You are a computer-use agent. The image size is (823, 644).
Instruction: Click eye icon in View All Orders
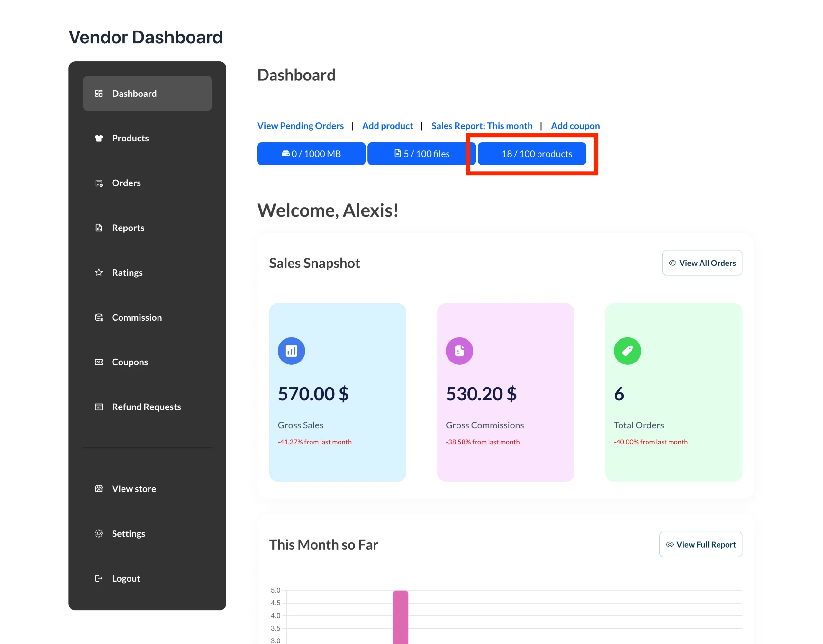[x=673, y=263]
